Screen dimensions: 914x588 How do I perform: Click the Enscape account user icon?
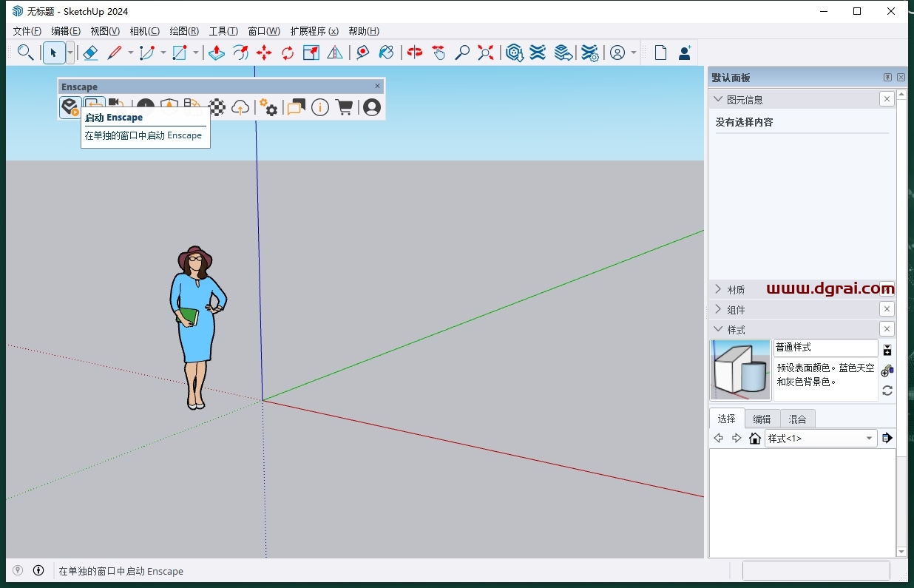(x=372, y=107)
